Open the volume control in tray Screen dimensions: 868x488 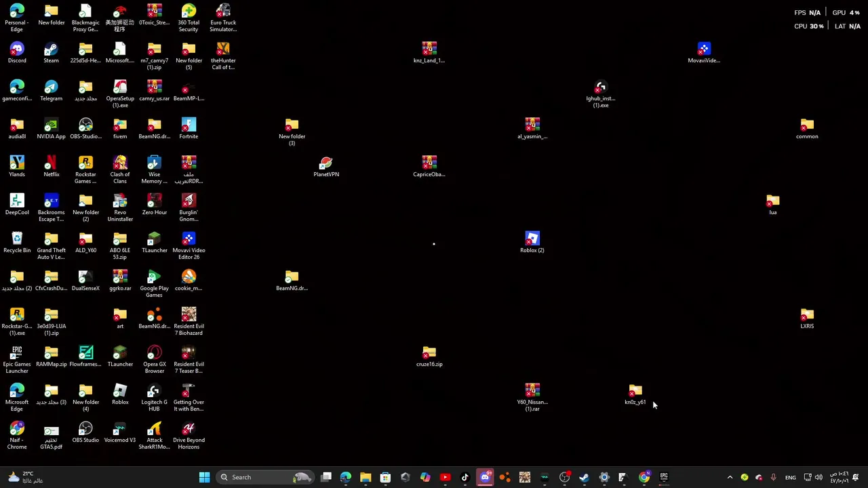coord(818,477)
